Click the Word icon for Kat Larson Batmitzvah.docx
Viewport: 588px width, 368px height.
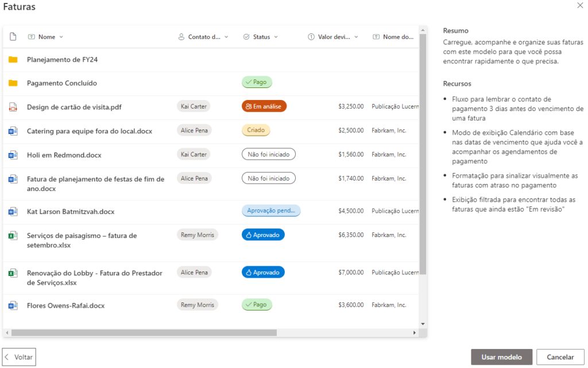click(x=13, y=211)
